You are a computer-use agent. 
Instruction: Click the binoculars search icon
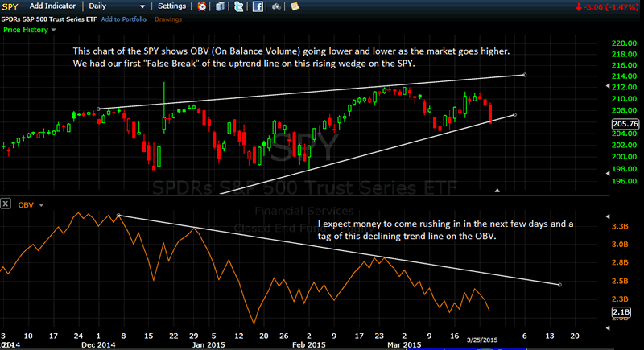(276, 6)
